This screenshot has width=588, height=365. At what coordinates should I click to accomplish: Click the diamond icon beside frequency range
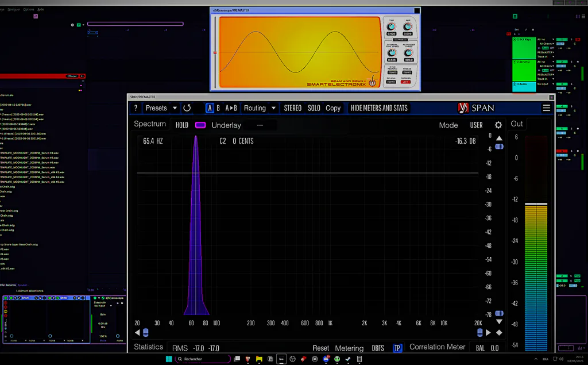pos(499,332)
